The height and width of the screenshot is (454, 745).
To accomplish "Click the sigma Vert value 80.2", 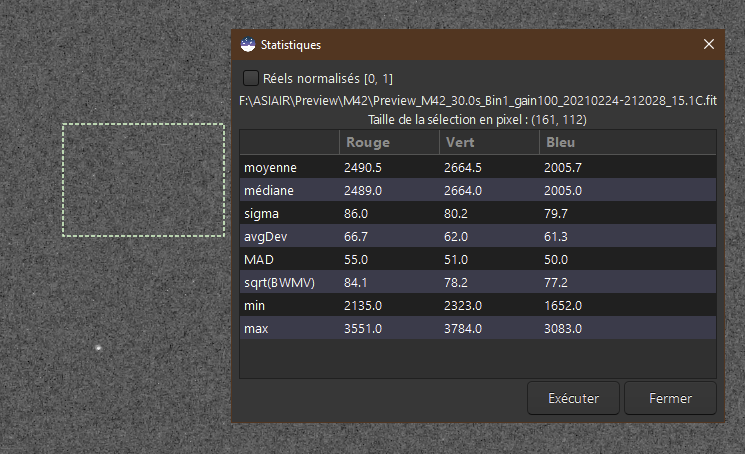I will click(x=456, y=214).
